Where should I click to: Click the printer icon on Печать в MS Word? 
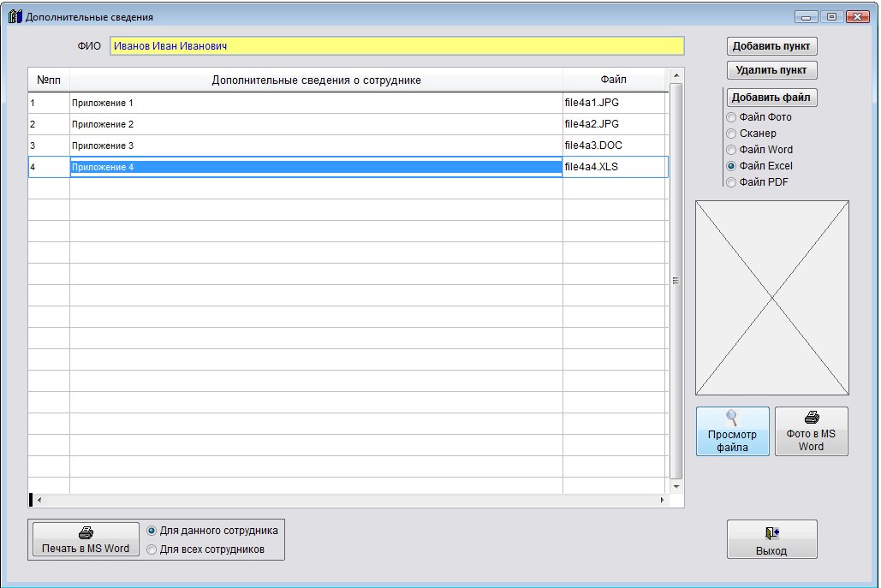tap(86, 532)
